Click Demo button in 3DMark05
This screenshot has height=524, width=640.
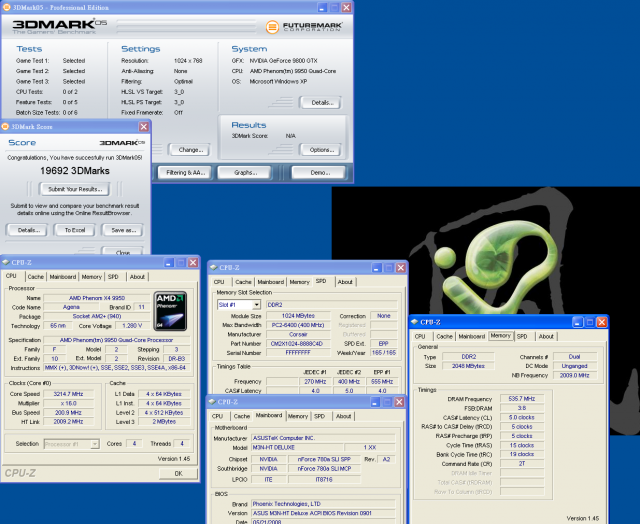coord(319,173)
